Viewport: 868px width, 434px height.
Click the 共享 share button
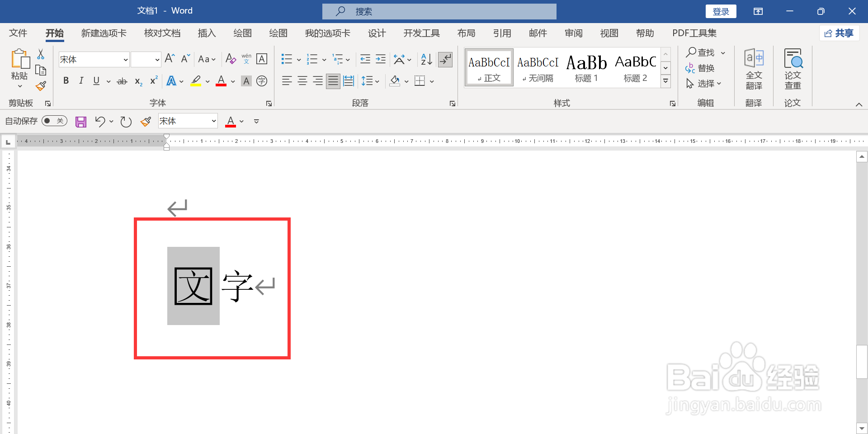click(839, 33)
